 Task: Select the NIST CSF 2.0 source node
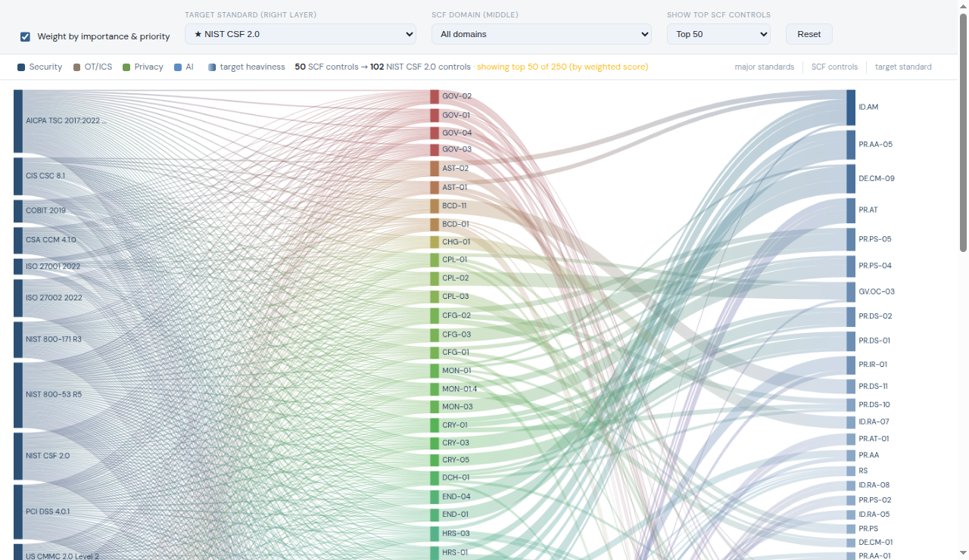click(18, 456)
